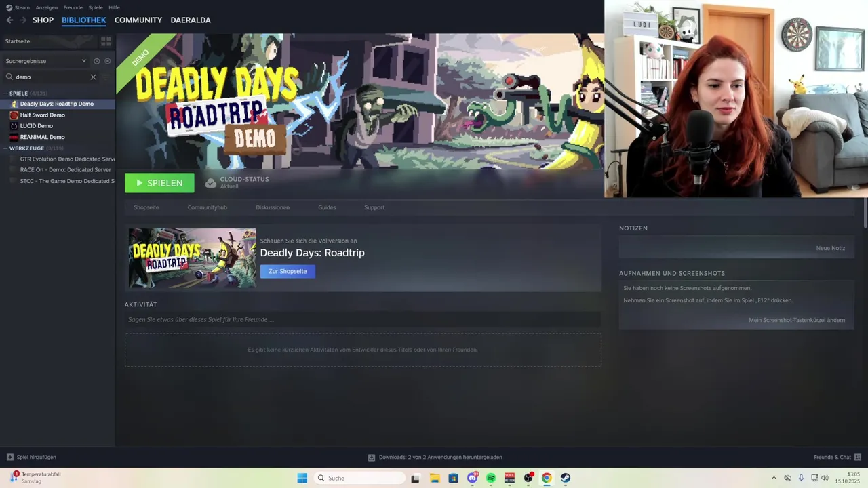Click the LUCID Demo game icon
Viewport: 868px width, 488px height.
point(14,126)
